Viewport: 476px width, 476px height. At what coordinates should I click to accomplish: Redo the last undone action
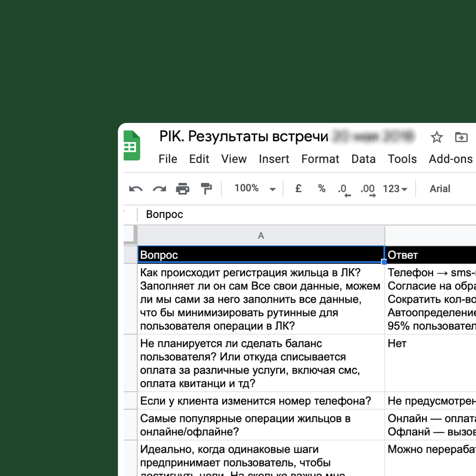159,189
